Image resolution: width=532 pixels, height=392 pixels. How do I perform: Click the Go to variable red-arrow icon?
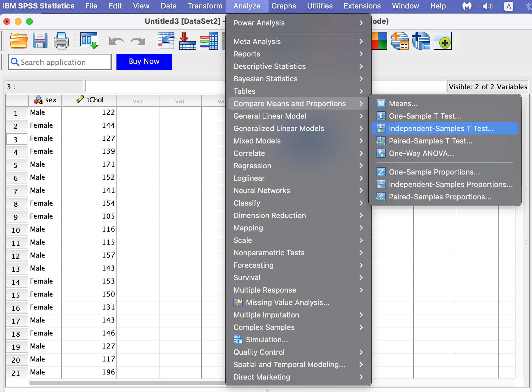click(187, 41)
